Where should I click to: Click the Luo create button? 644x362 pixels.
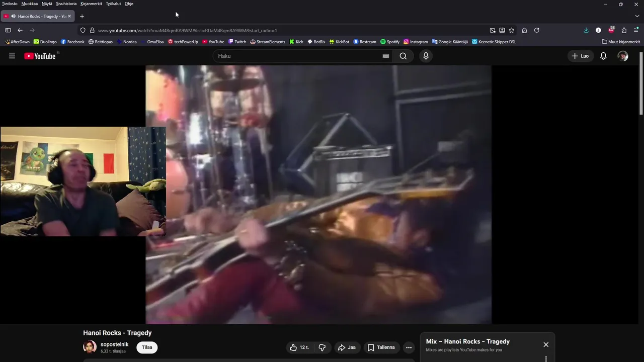pos(580,56)
